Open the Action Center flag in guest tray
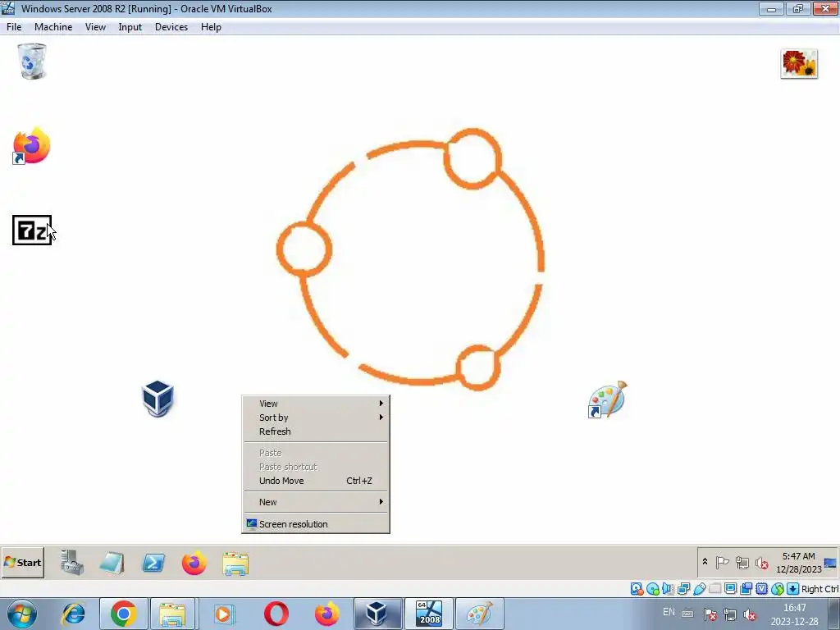The image size is (840, 630). (x=723, y=563)
